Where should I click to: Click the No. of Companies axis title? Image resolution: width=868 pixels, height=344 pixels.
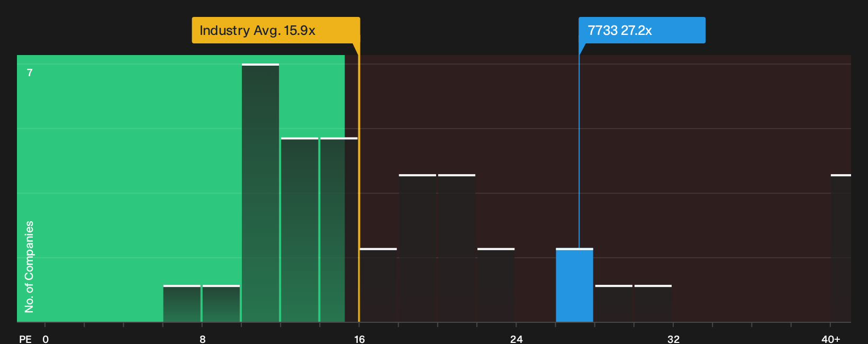29,267
